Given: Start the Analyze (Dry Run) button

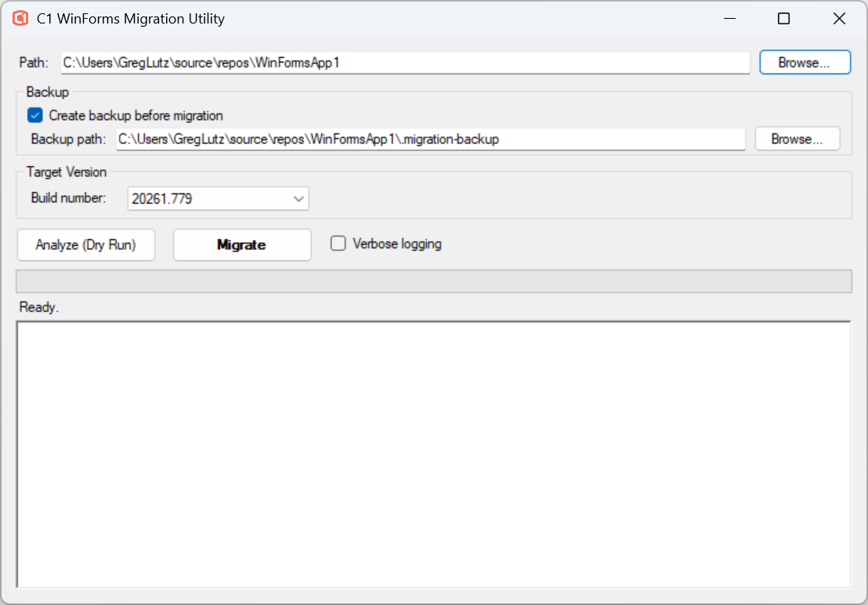Looking at the screenshot, I should [86, 245].
